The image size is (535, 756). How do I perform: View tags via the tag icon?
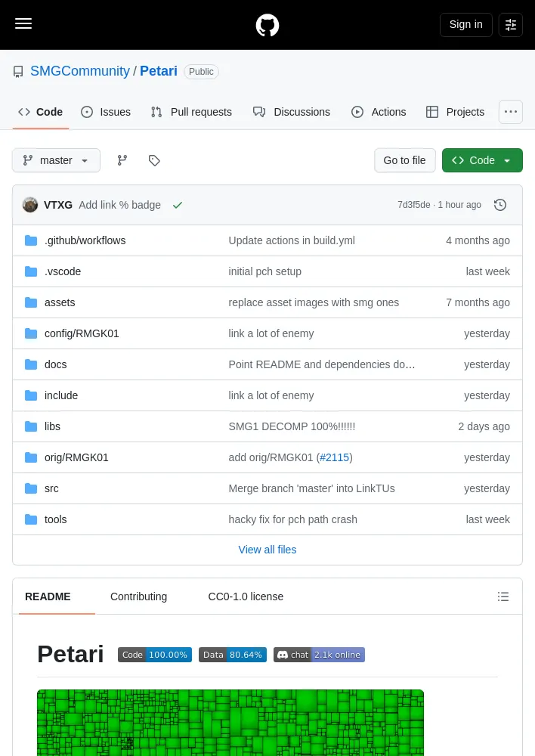[154, 160]
